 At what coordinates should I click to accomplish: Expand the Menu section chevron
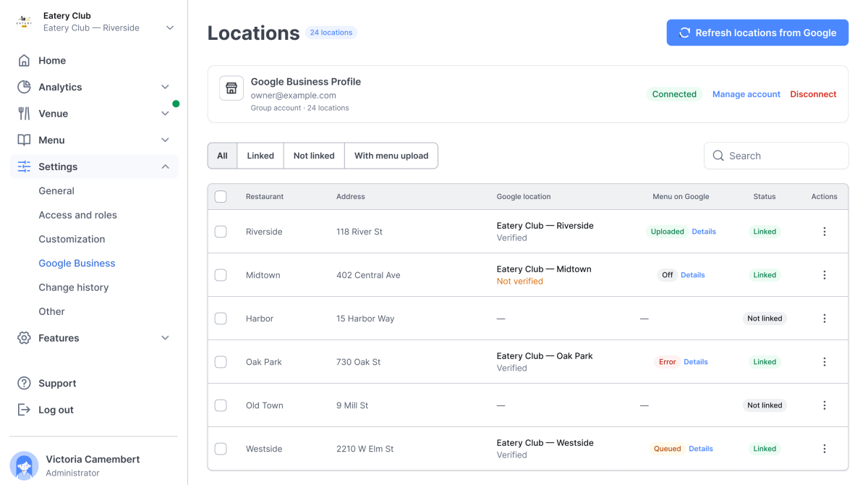(x=165, y=140)
